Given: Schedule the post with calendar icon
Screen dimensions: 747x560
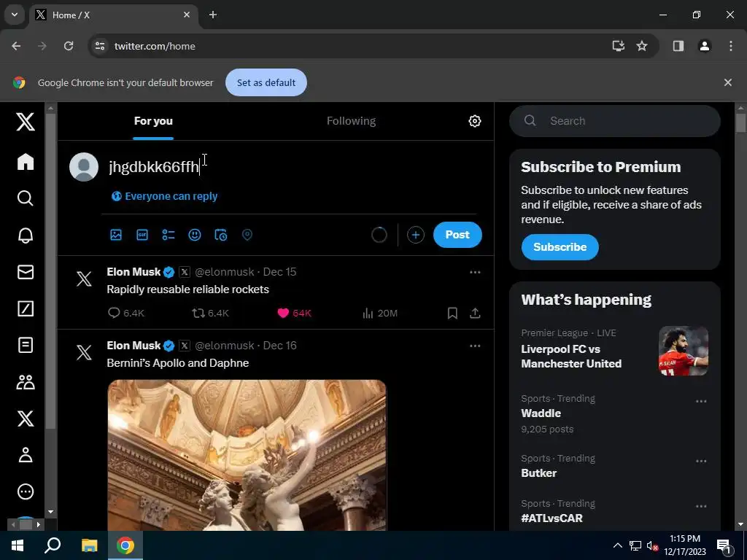Looking at the screenshot, I should coord(220,235).
